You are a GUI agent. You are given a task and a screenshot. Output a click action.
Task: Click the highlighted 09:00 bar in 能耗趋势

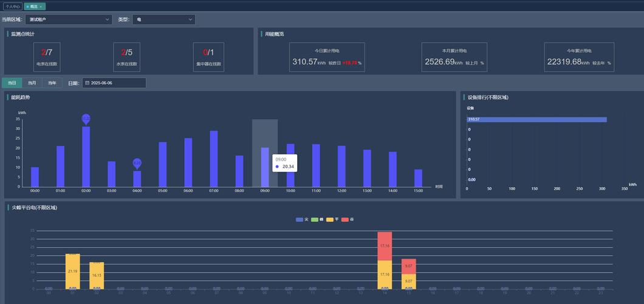pyautogui.click(x=265, y=167)
